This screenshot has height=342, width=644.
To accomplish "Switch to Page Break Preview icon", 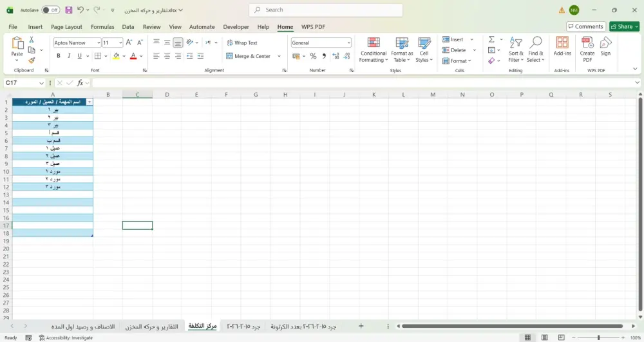I will tap(561, 337).
